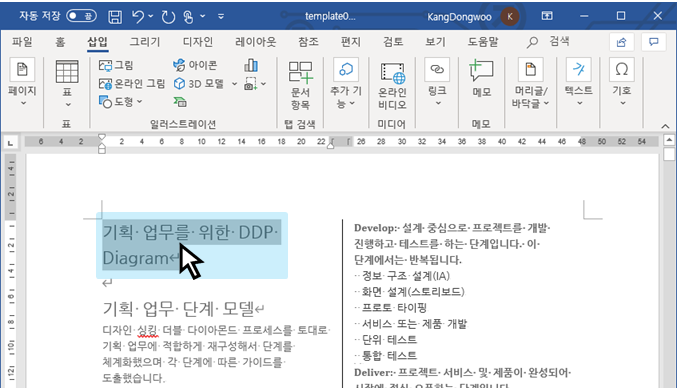The height and width of the screenshot is (388, 678).
Task: Switch to the 홈 tab
Action: coord(60,42)
